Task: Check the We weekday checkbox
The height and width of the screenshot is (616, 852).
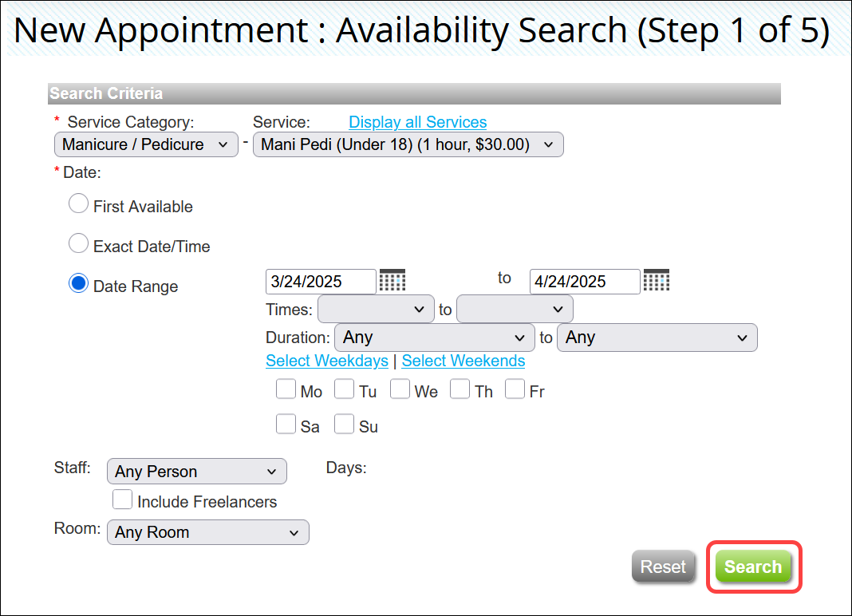Action: tap(400, 389)
